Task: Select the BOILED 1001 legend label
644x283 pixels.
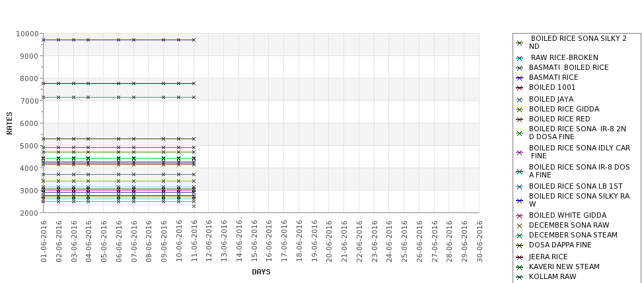Action: click(x=552, y=87)
